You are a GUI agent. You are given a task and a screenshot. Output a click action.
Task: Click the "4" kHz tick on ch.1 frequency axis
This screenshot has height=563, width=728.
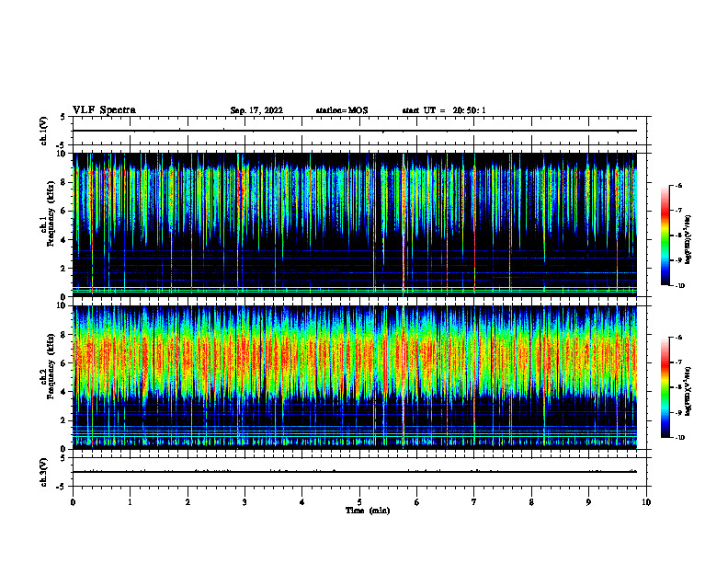tap(64, 240)
